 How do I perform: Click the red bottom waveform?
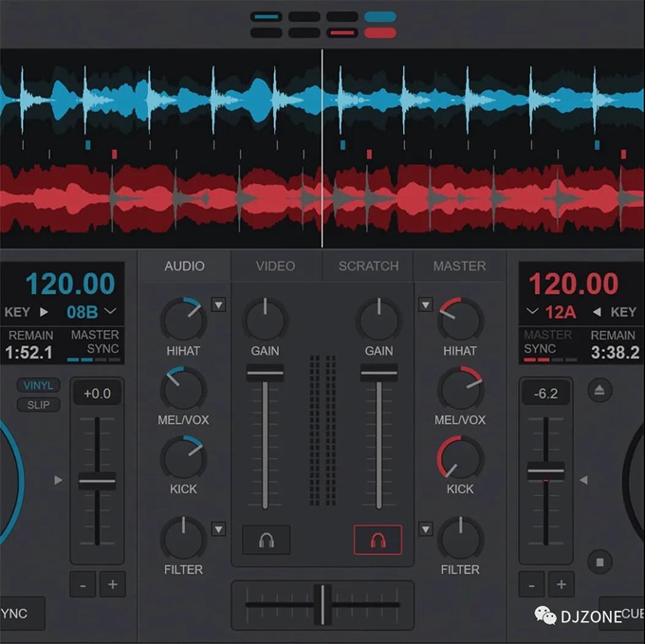coord(322,198)
